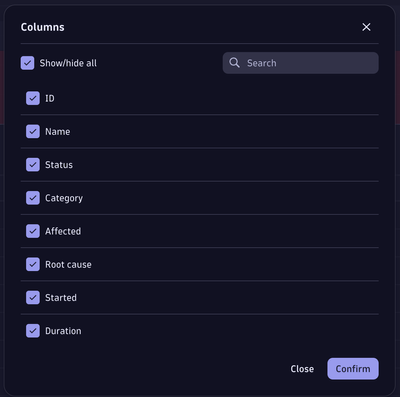Click the 'Category' text label

click(x=64, y=198)
